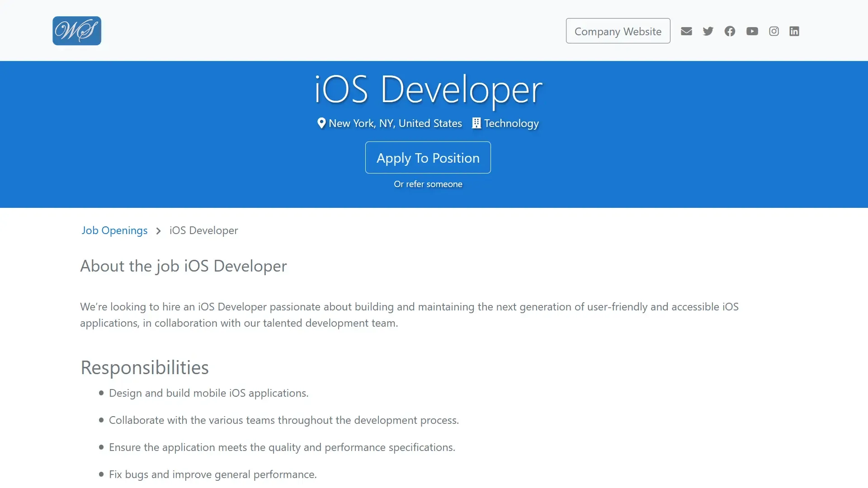868x488 pixels.
Task: Click the location pin icon
Action: click(321, 123)
